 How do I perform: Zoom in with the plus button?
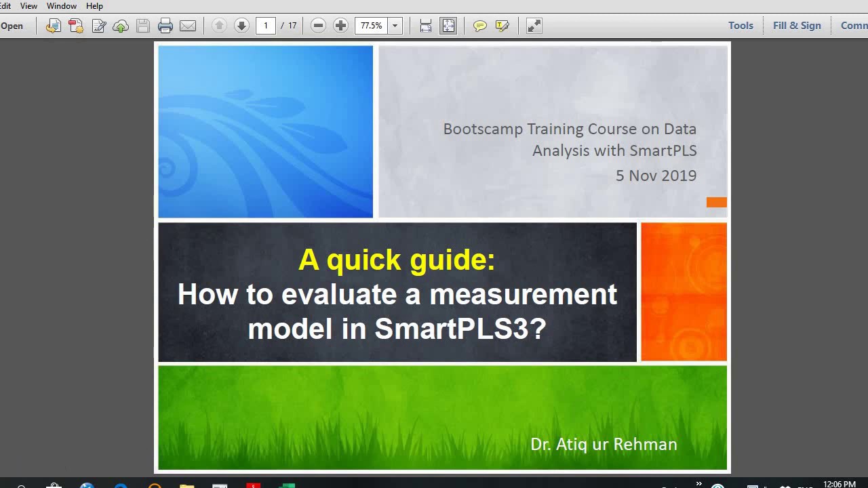coord(341,26)
